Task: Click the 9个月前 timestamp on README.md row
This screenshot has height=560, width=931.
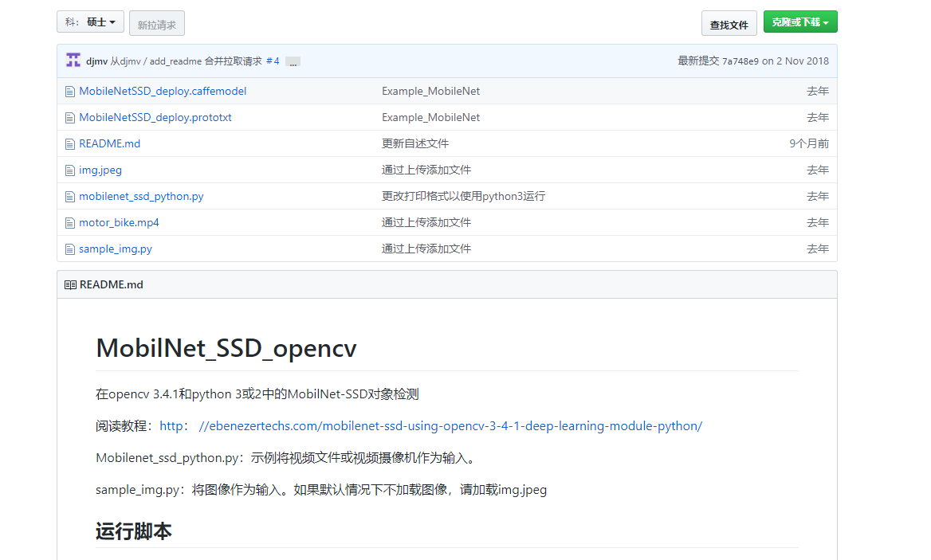Action: click(809, 143)
